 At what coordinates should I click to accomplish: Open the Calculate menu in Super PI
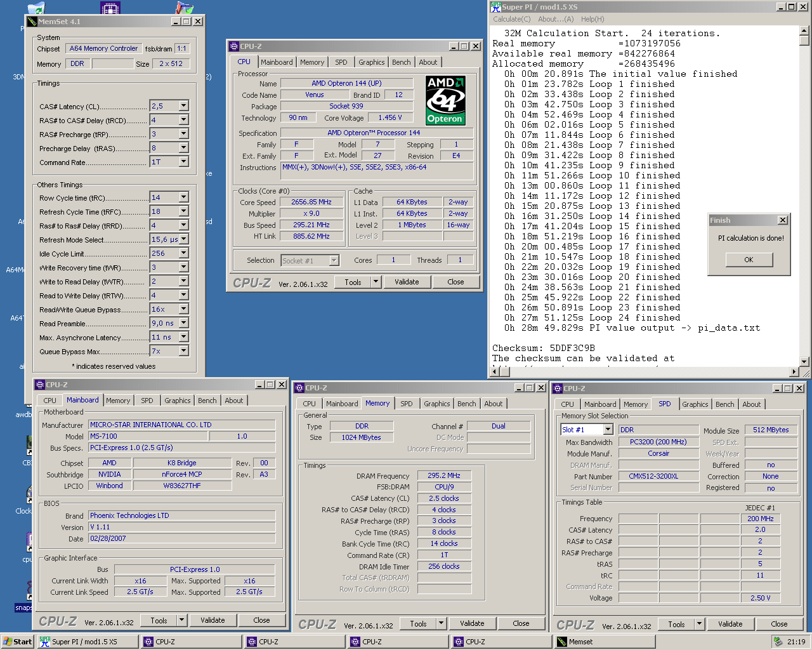511,19
